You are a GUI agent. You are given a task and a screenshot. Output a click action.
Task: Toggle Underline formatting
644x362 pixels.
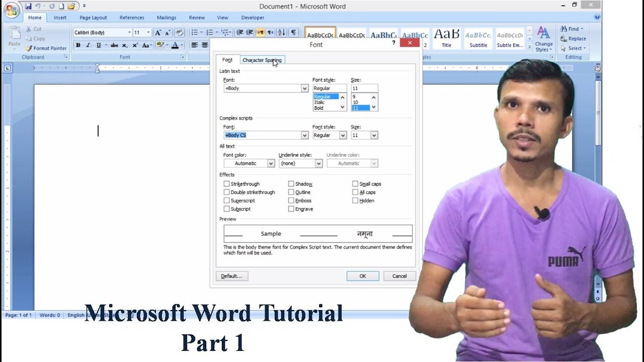click(99, 45)
